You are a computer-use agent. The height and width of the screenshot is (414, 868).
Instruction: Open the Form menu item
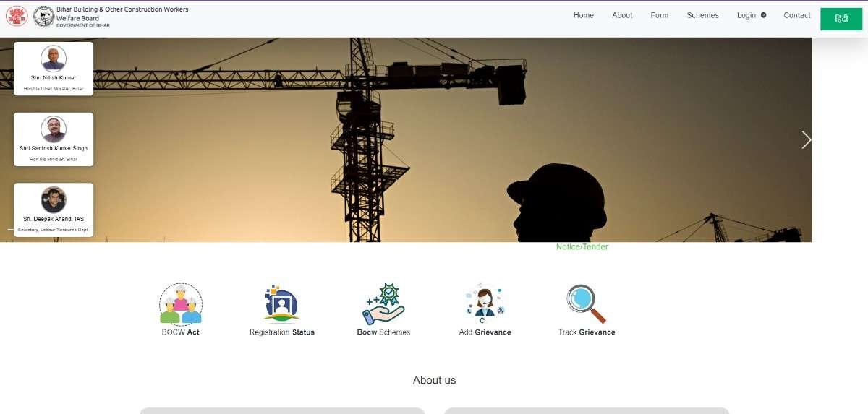click(659, 15)
